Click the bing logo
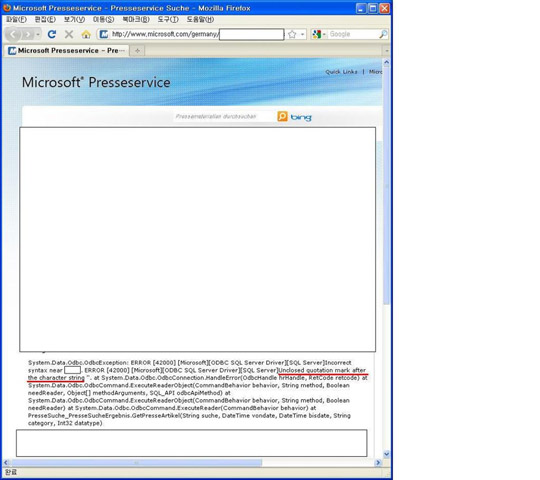This screenshot has width=540, height=480. click(x=301, y=117)
